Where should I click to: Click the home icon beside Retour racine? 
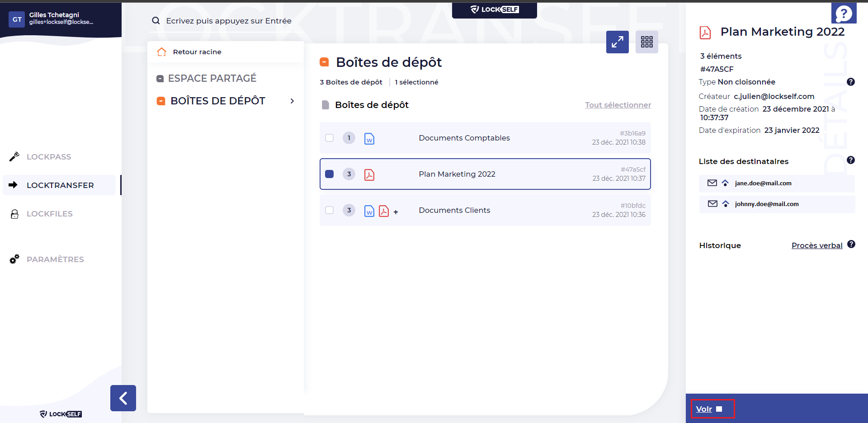pos(161,52)
